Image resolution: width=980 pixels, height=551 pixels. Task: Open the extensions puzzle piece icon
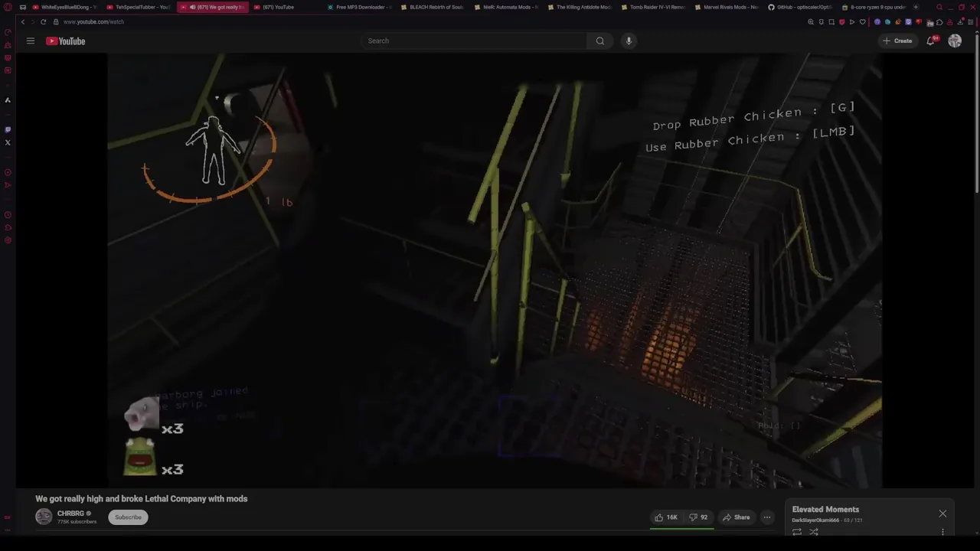click(939, 22)
